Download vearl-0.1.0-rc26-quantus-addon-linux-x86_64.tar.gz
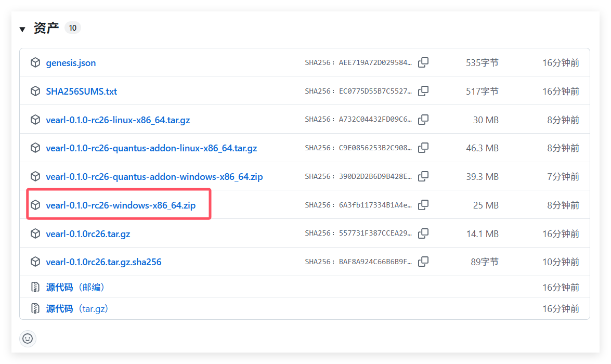Image resolution: width=611 pixels, height=364 pixels. tap(152, 148)
